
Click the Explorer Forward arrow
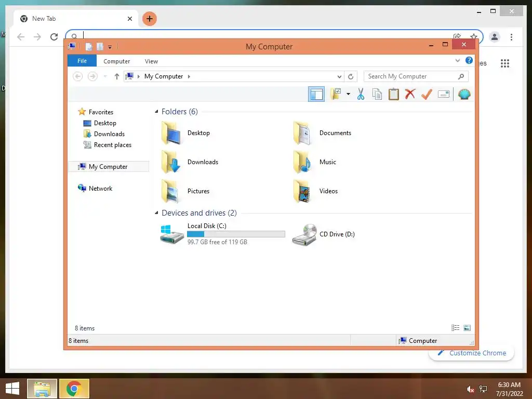pyautogui.click(x=92, y=76)
